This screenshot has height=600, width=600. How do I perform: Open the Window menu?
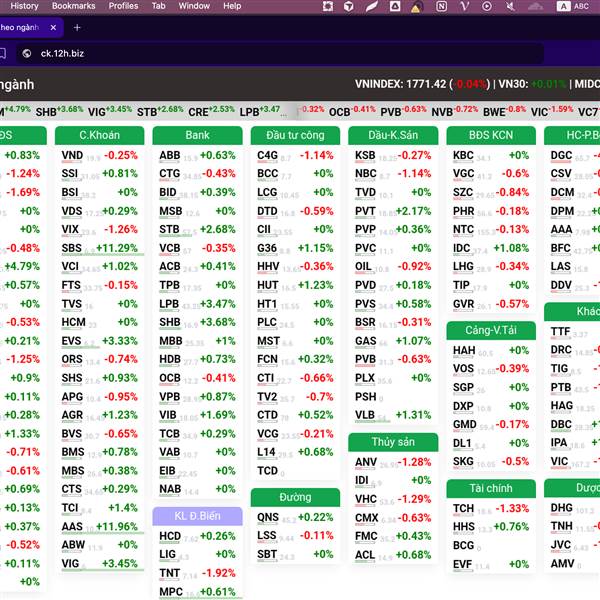(194, 6)
